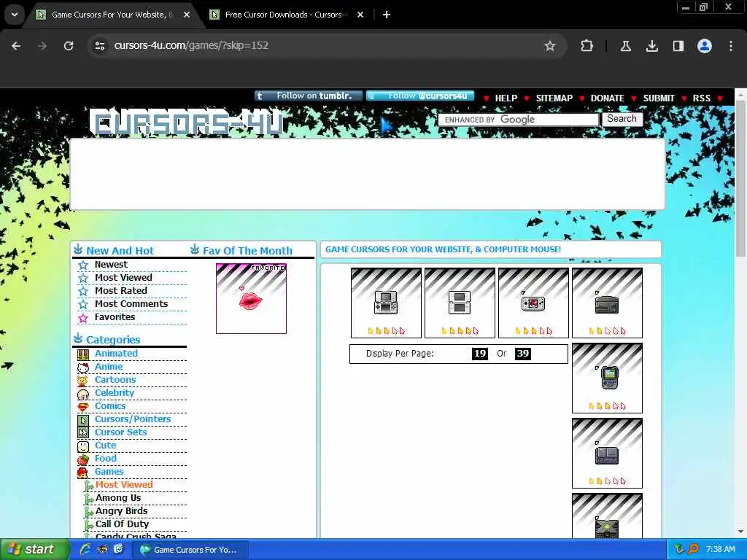Open the browser downloads icon
The image size is (747, 560).
click(x=651, y=46)
